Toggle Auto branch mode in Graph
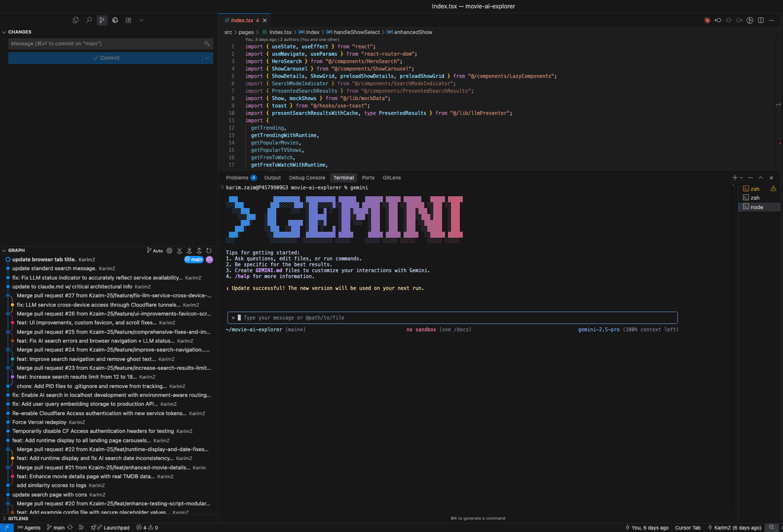The width and height of the screenshot is (783, 532). pos(155,250)
